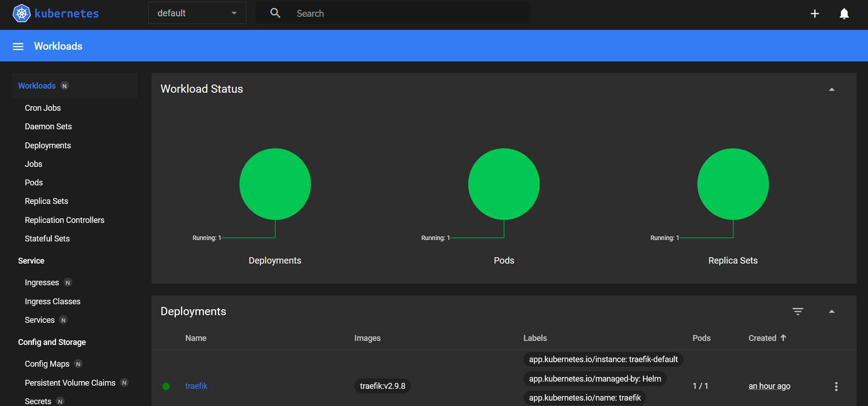Go to Config Maps

click(47, 364)
